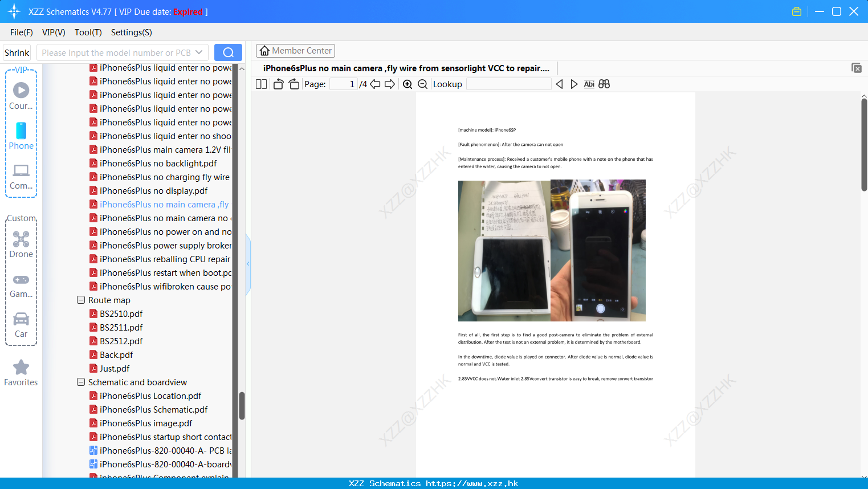Open Favorites star icon
Screen dimensions: 868x489
[x=21, y=367]
